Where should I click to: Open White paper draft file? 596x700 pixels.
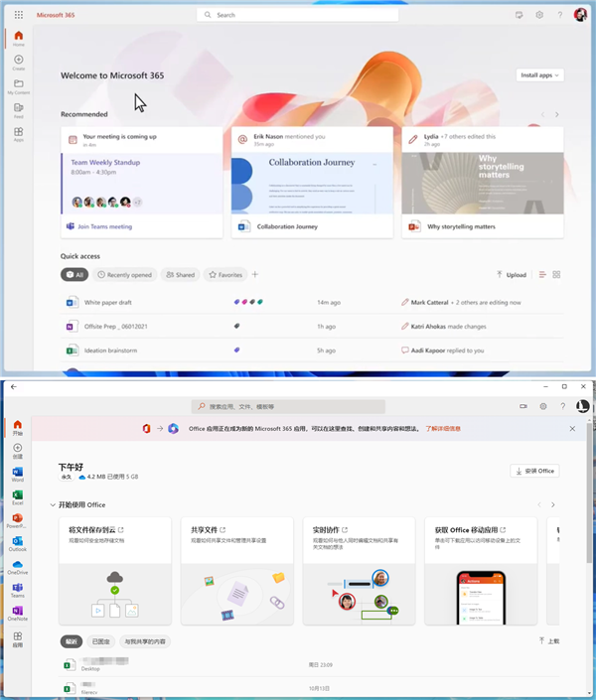107,302
